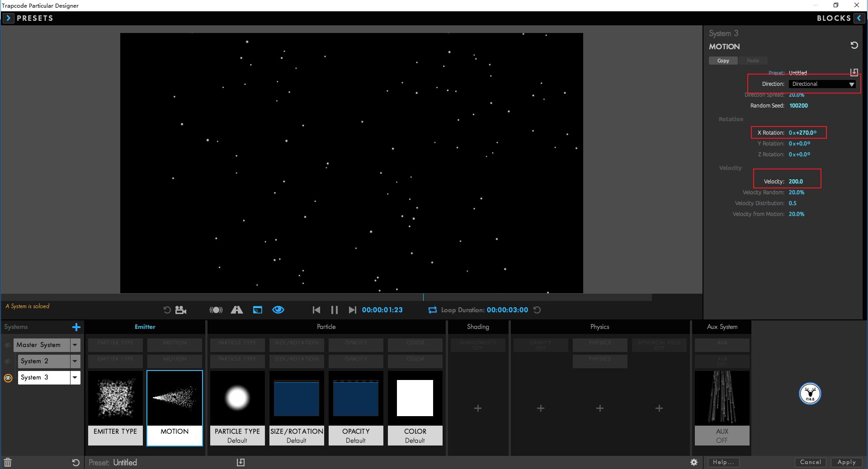Open settings gear icon
868x469 pixels.
(693, 462)
